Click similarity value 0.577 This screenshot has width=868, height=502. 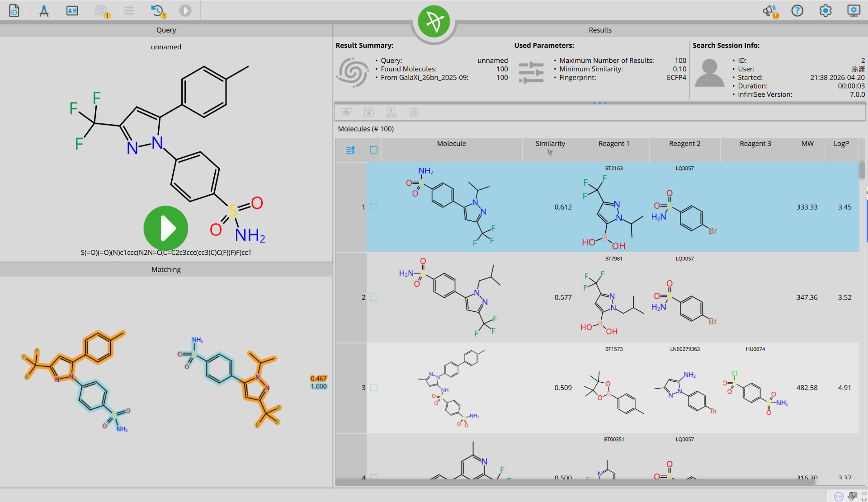point(563,297)
